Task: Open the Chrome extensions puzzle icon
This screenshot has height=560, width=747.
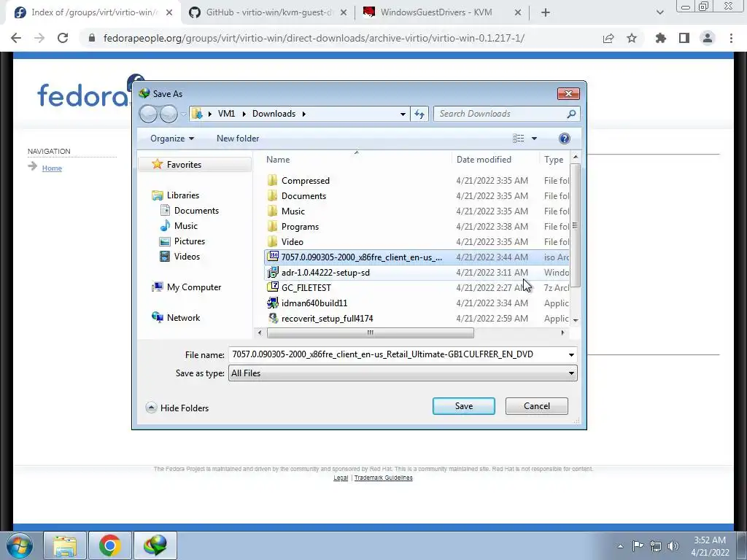Action: click(x=660, y=38)
